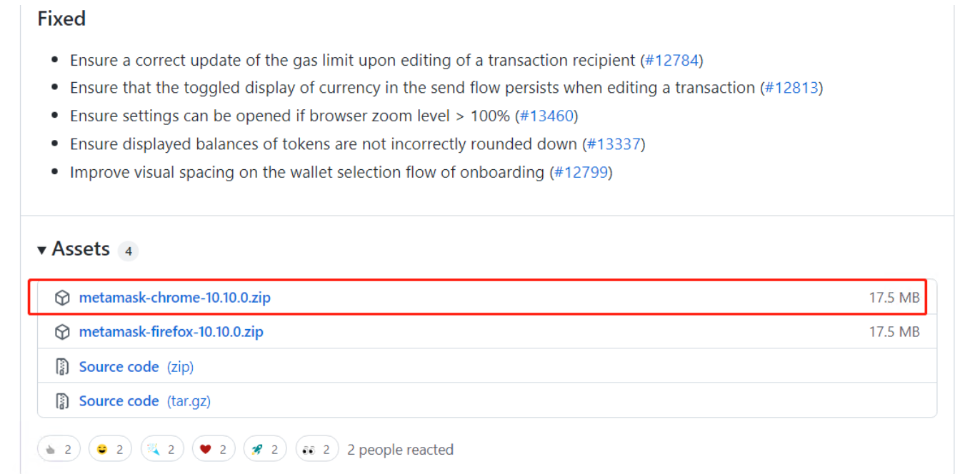Download metamask-chrome-10.10.0.zip
Image resolution: width=980 pixels, height=474 pixels.
point(175,298)
